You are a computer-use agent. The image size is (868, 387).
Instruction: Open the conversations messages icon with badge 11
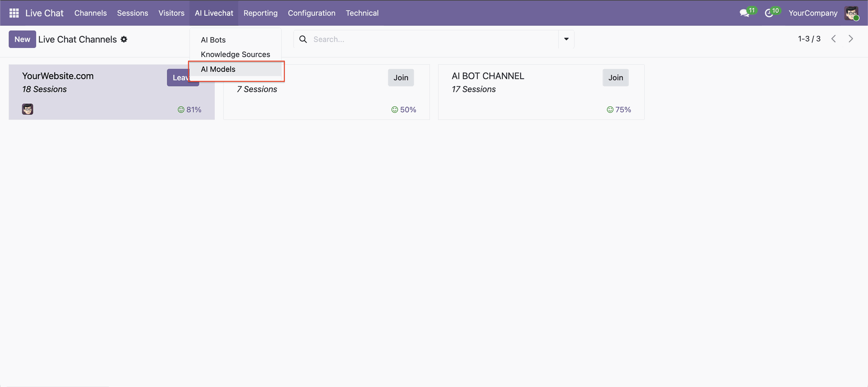pos(744,13)
